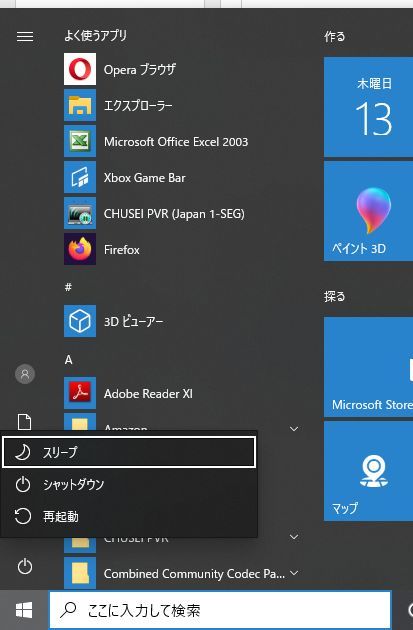Expand the CHUSEI PVR folder chevron

(x=294, y=537)
